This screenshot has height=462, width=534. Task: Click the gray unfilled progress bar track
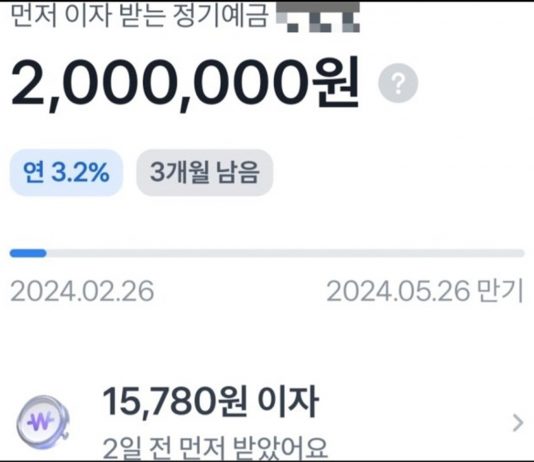click(285, 253)
